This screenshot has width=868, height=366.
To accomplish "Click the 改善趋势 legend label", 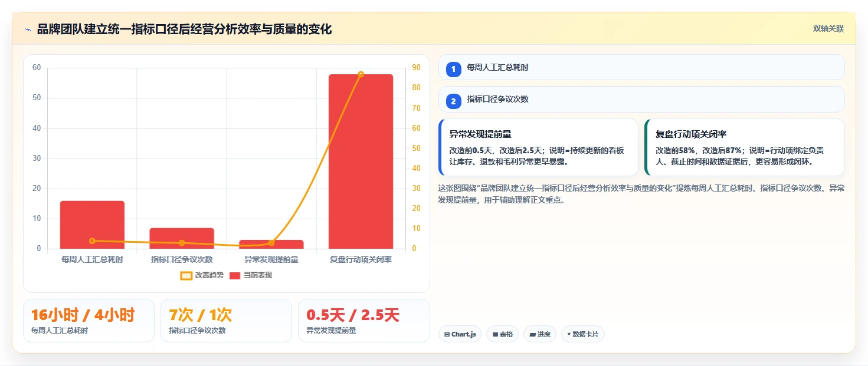I will 209,275.
